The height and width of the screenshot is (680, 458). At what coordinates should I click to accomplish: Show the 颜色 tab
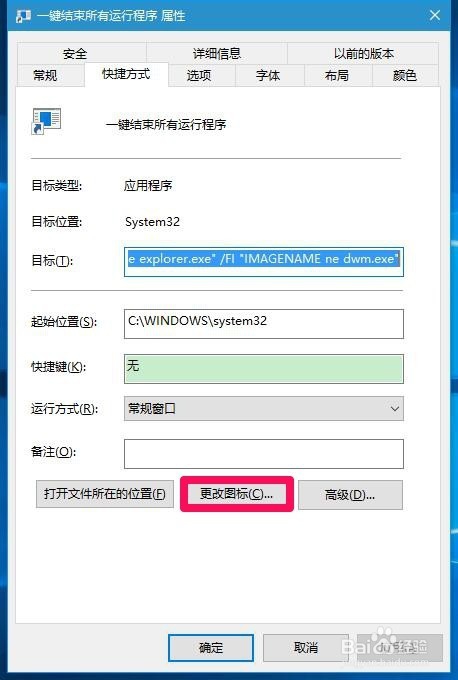405,75
